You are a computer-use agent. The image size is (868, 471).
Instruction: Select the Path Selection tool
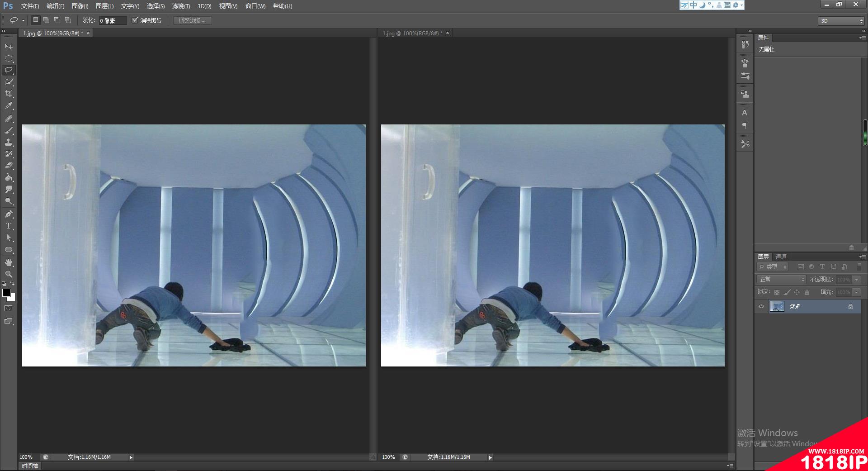click(x=9, y=238)
